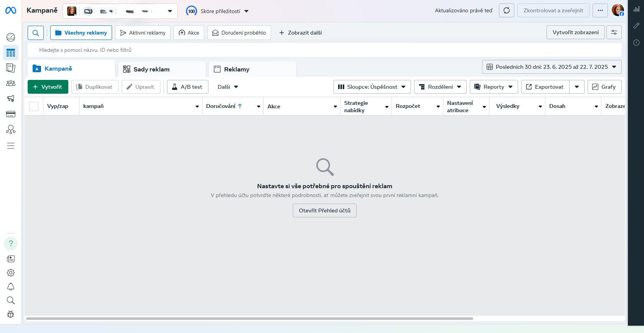This screenshot has width=644, height=333.
Task: Open the Skóre příležitostí dropdown
Action: coord(218,11)
